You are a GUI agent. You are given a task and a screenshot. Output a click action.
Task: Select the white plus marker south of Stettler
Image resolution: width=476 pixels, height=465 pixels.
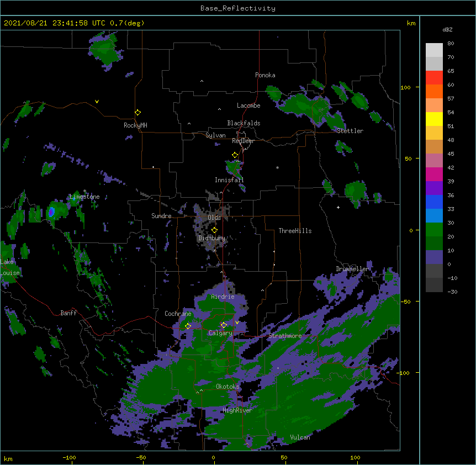338,207
